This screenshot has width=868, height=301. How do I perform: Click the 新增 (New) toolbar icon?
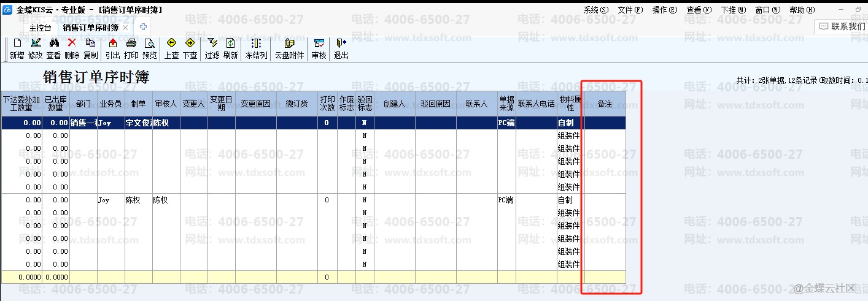(x=17, y=43)
